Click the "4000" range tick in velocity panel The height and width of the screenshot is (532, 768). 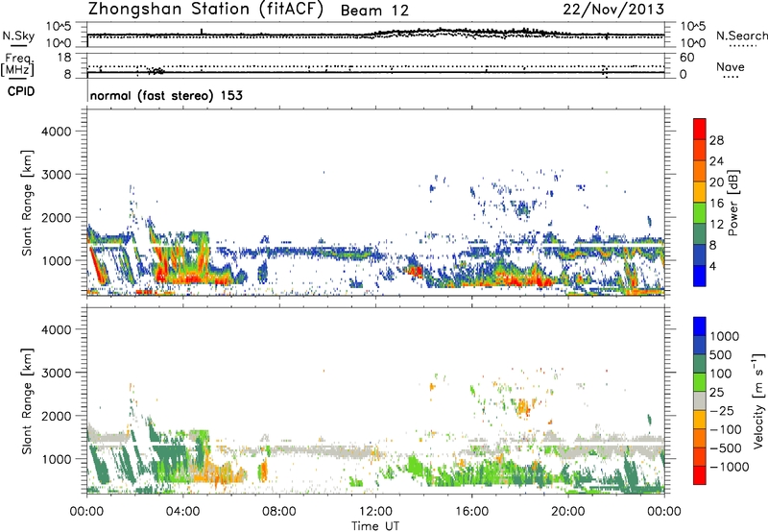[56, 329]
